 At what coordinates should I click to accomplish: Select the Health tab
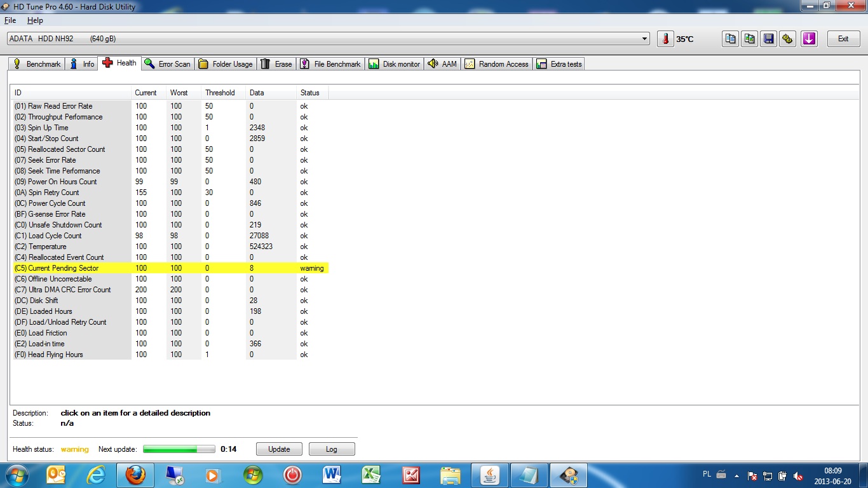point(119,63)
